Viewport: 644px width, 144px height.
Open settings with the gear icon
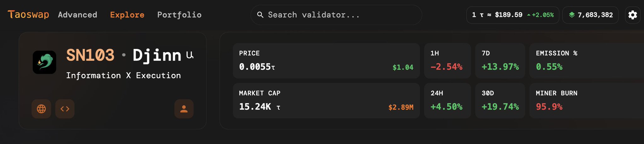coord(632,15)
